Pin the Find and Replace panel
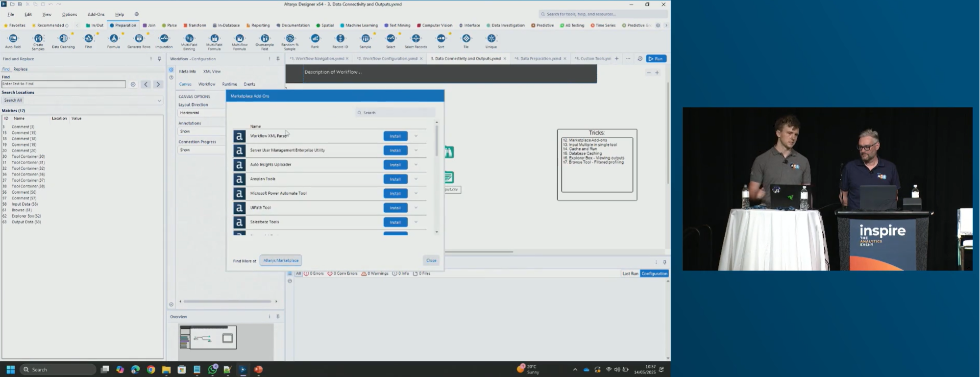The height and width of the screenshot is (377, 980). click(159, 59)
